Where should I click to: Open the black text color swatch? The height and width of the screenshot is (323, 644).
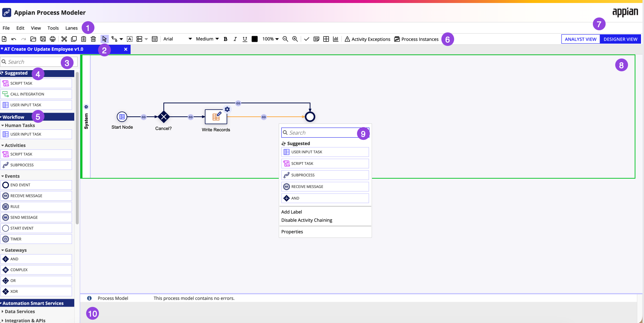255,39
